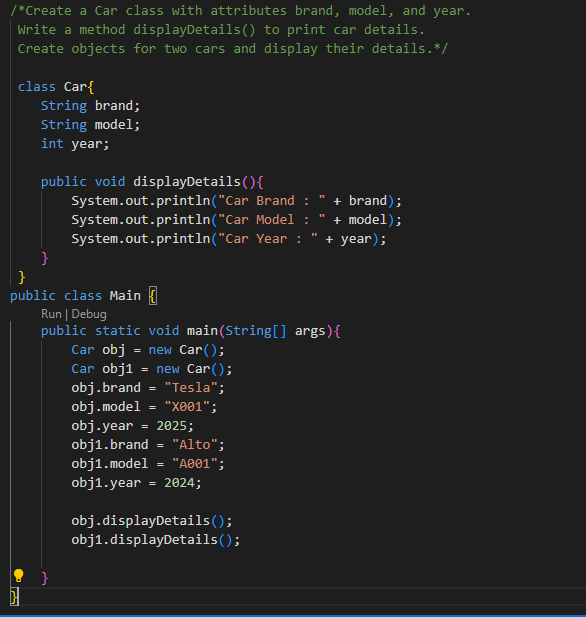
Task: Click the "Car Model : " string literal
Action: coord(272,220)
